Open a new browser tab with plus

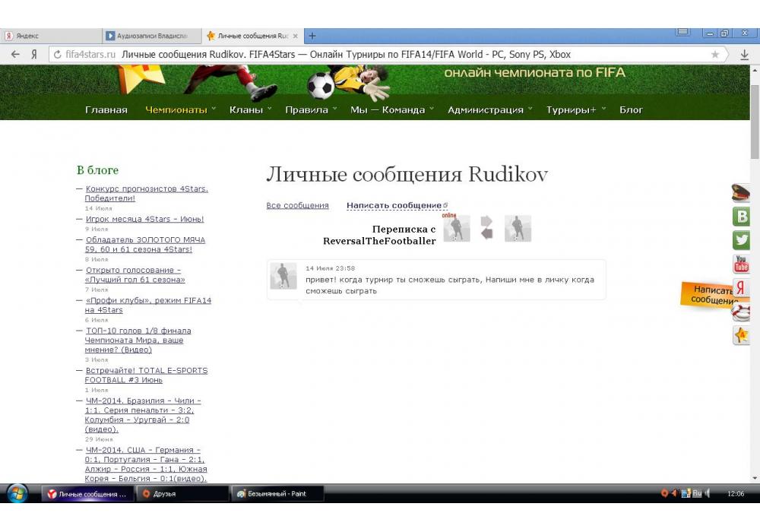click(x=312, y=36)
